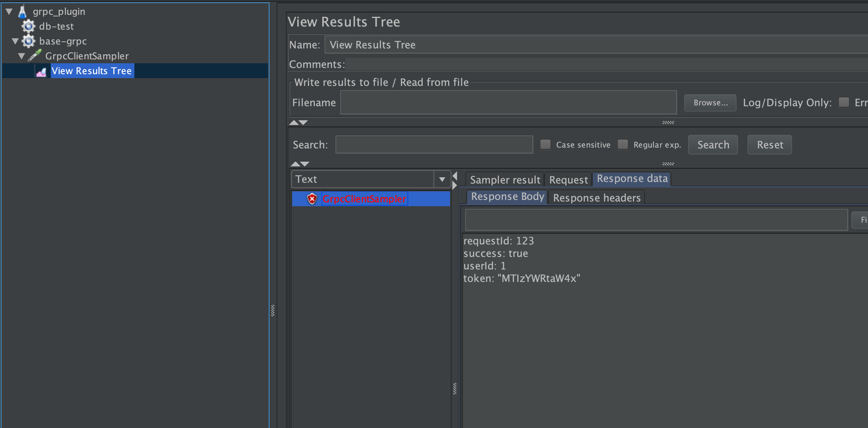Toggle the Log/Display Only Errors checkbox
This screenshot has width=868, height=428.
pos(844,102)
